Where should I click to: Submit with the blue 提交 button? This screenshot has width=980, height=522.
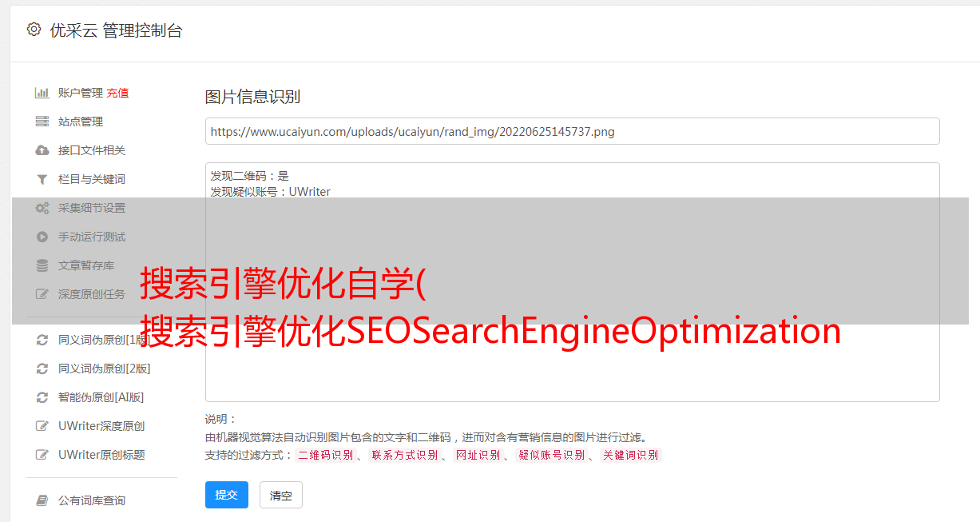227,495
